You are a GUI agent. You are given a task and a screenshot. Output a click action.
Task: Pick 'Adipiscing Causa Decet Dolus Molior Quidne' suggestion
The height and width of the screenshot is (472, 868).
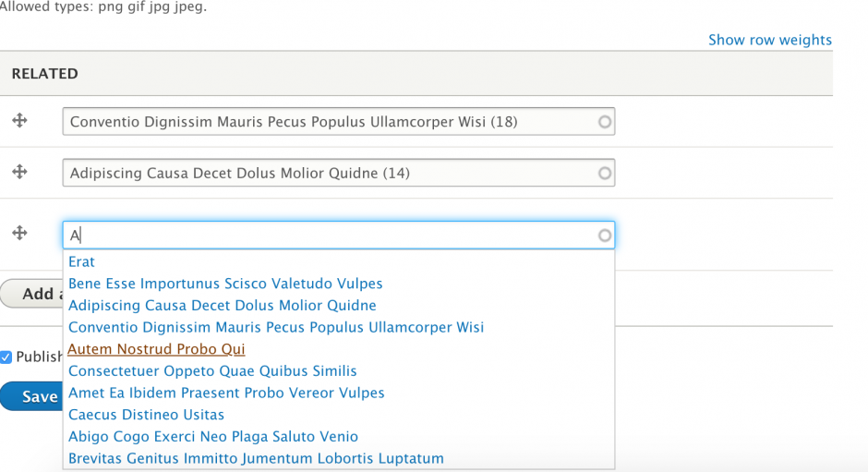(x=222, y=305)
